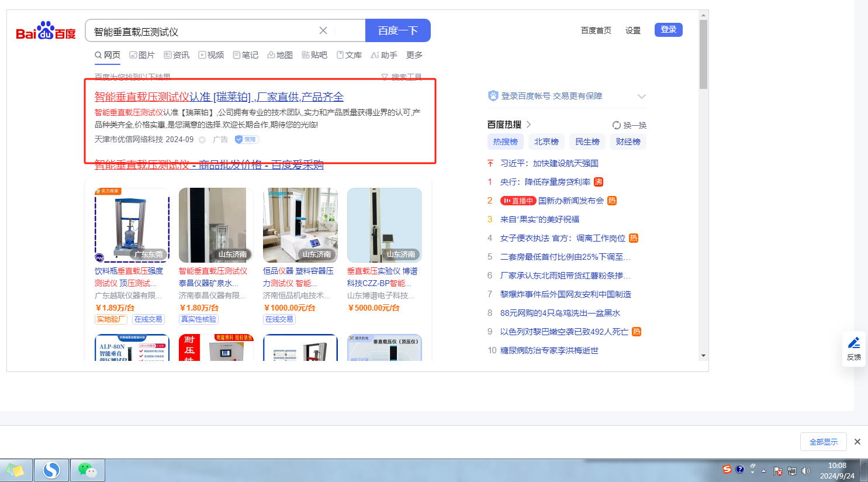Open the 广东东莞 product thumbnail

point(132,225)
